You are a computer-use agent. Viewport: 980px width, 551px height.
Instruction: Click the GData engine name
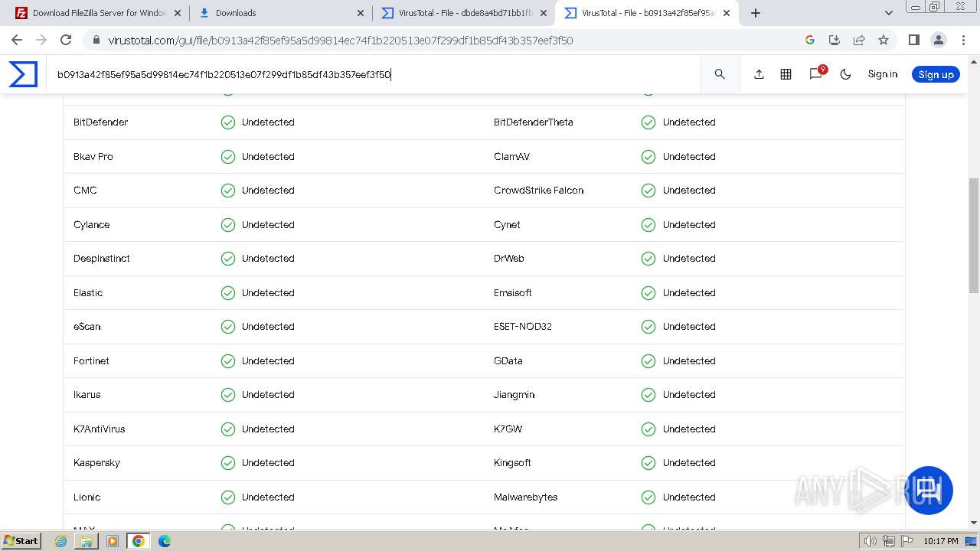[x=508, y=361]
